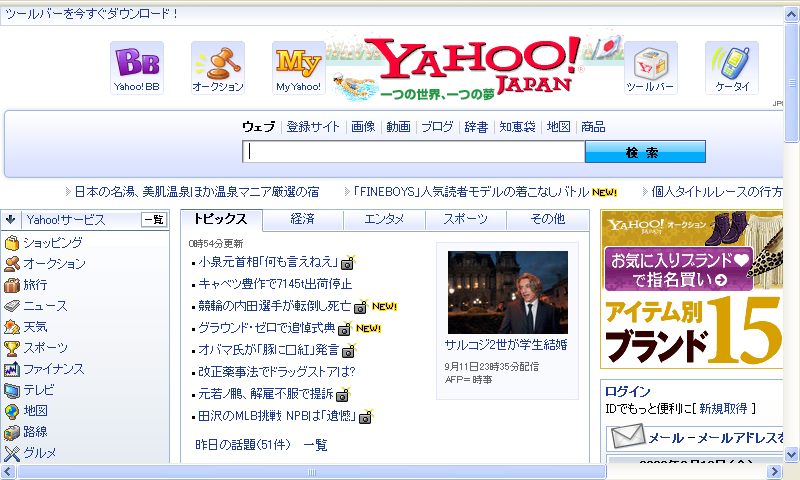Click the サルコジ2世 news photo
Image resolution: width=800 pixels, height=480 pixels.
508,292
